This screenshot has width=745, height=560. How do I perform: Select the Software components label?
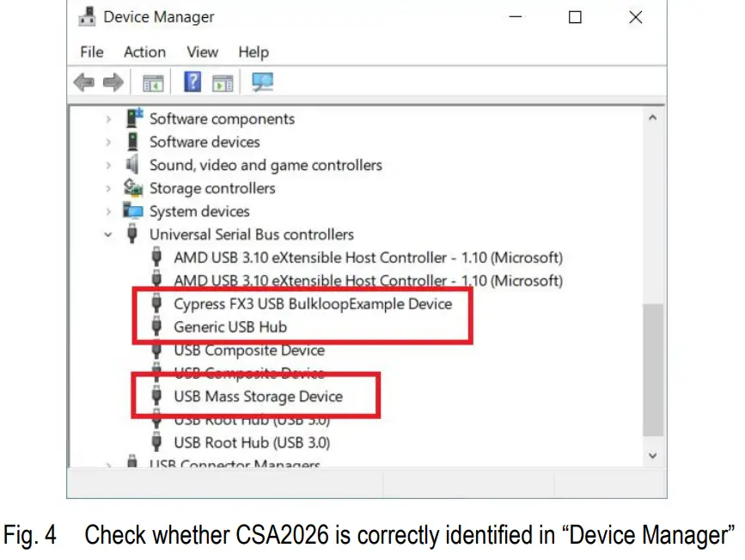tap(222, 119)
